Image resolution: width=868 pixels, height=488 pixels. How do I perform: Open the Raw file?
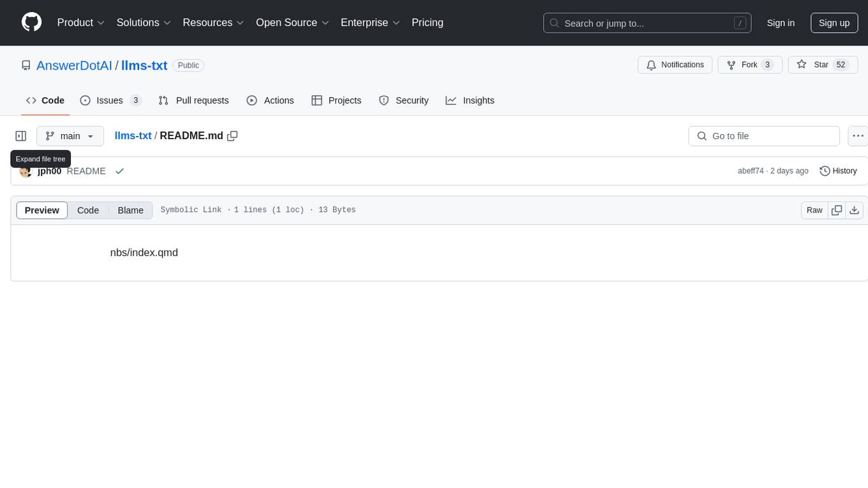click(814, 210)
